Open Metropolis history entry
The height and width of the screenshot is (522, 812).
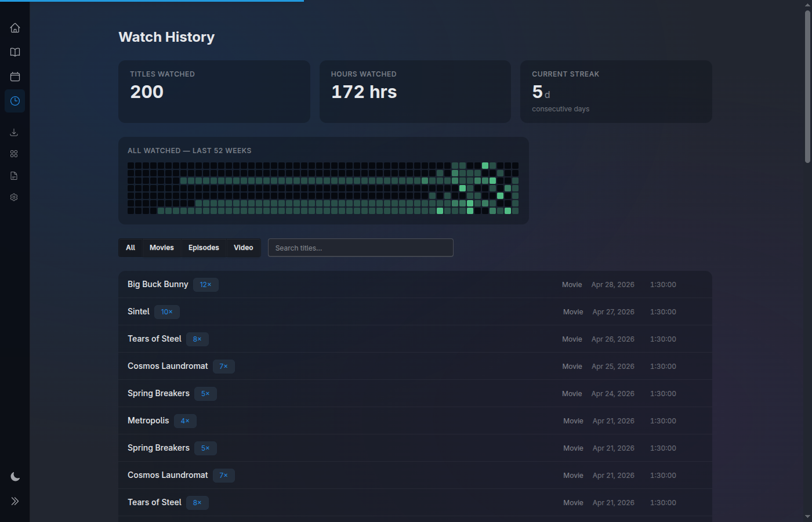[x=415, y=420]
